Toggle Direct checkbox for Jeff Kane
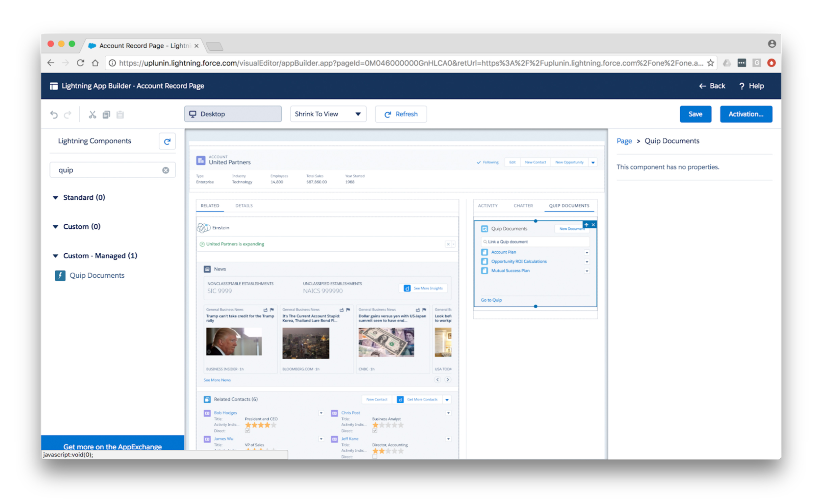813x504 pixels. pos(375,456)
